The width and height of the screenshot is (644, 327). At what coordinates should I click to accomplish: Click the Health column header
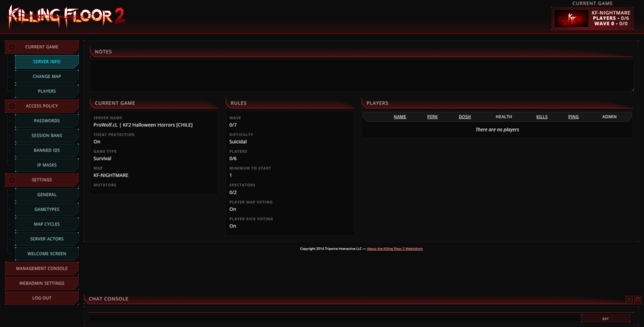[x=504, y=117]
